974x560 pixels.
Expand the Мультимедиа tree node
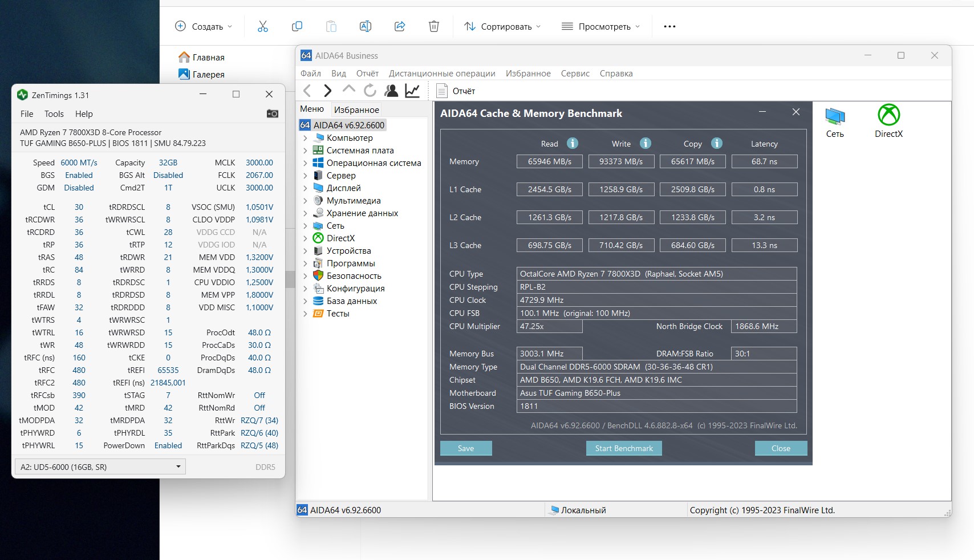(305, 201)
